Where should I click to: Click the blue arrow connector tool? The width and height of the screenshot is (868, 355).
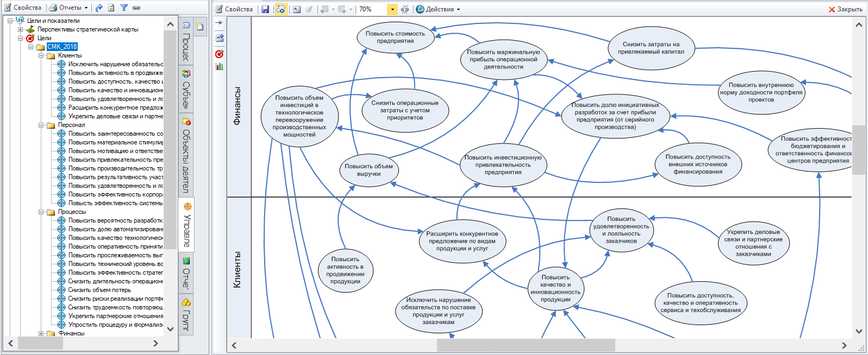point(220,23)
